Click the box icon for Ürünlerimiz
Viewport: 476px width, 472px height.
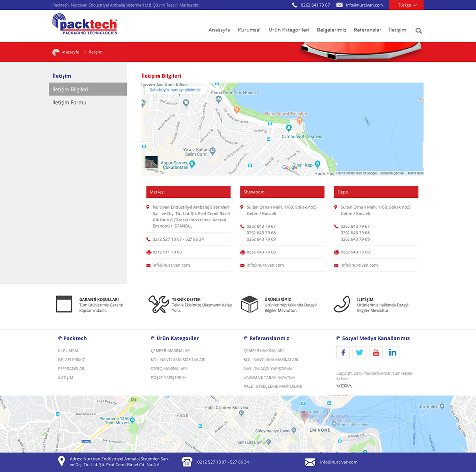(x=250, y=304)
